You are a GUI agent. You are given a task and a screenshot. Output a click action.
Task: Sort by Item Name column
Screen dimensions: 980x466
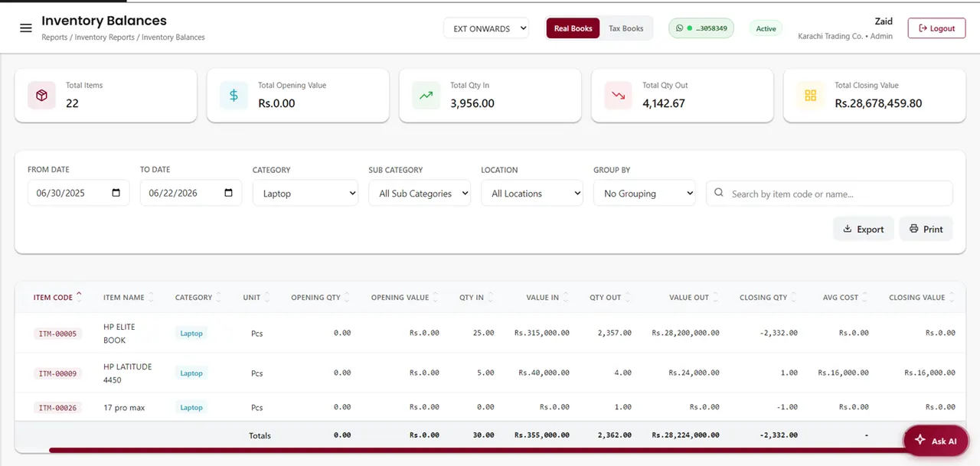(129, 297)
